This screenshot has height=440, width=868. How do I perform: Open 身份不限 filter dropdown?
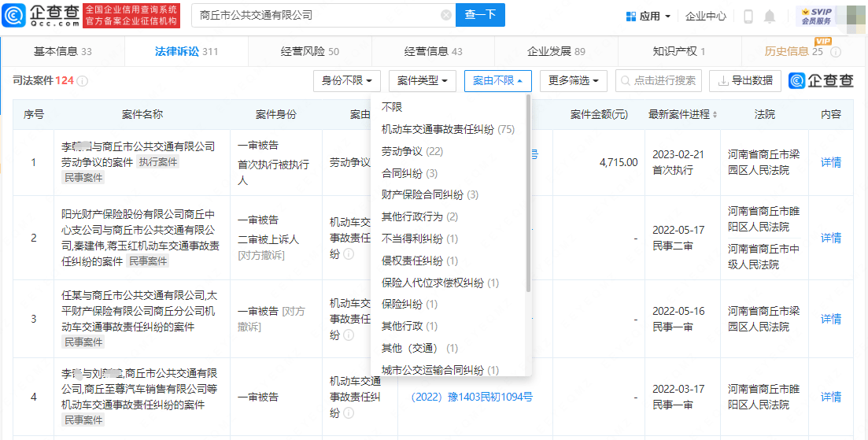346,81
